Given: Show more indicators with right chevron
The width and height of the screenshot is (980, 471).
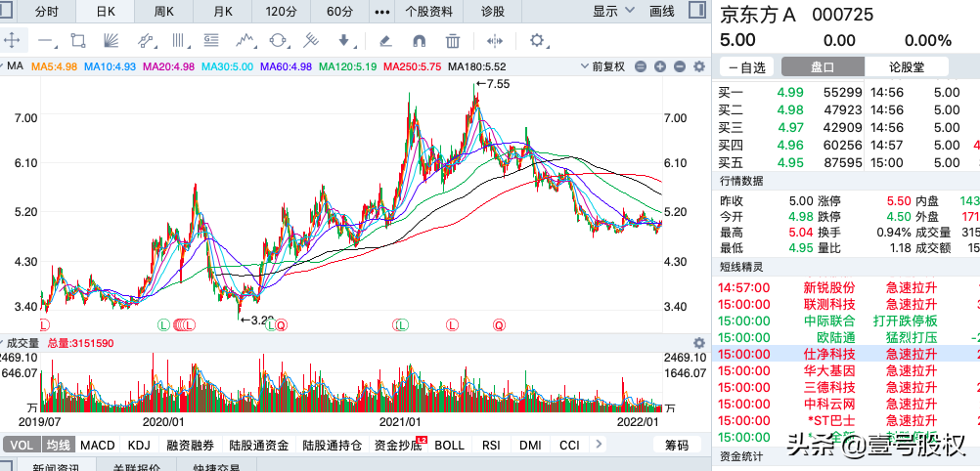Looking at the screenshot, I should pos(599,445).
